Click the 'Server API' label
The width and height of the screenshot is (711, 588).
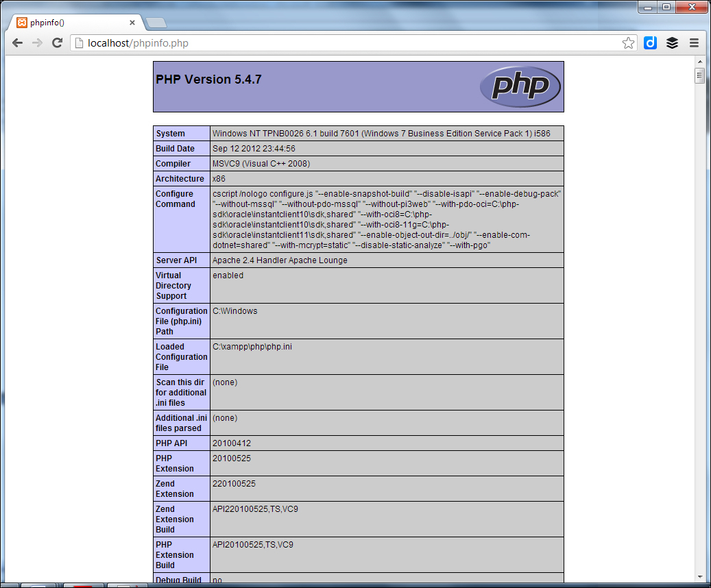tap(176, 260)
